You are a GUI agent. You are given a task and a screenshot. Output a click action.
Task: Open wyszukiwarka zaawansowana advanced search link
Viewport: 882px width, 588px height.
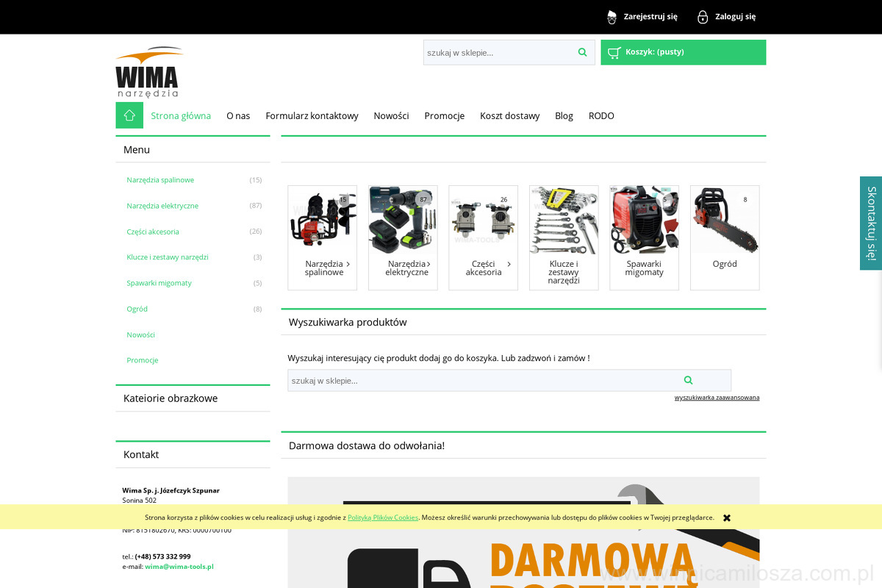(717, 398)
